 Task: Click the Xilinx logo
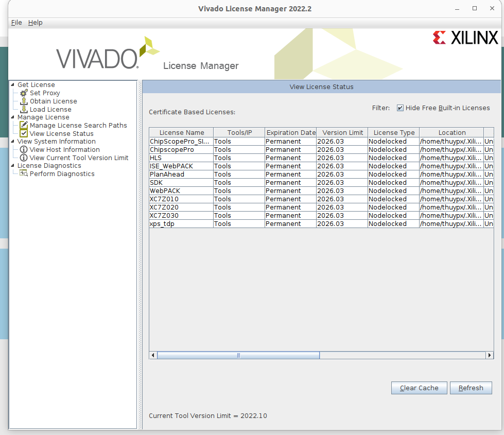465,38
